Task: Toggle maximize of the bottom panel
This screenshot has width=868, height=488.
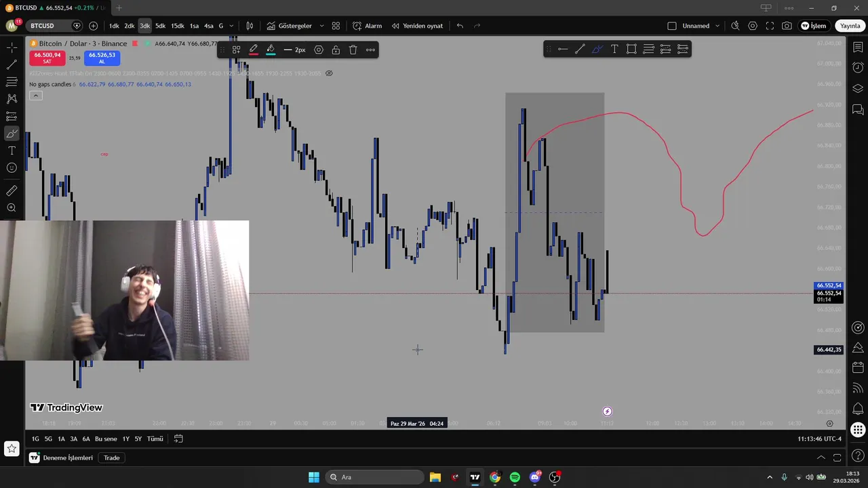Action: coord(837,457)
